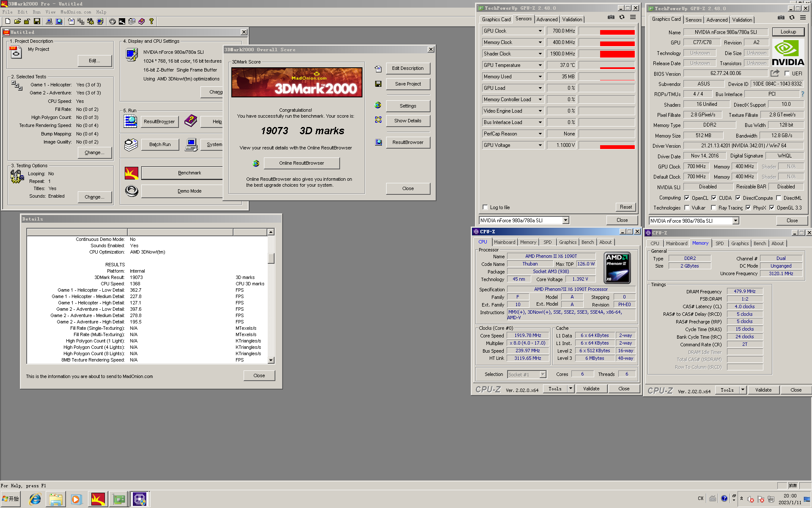The height and width of the screenshot is (508, 812).
Task: Open the Memory Clock sensor dropdown
Action: (x=540, y=42)
